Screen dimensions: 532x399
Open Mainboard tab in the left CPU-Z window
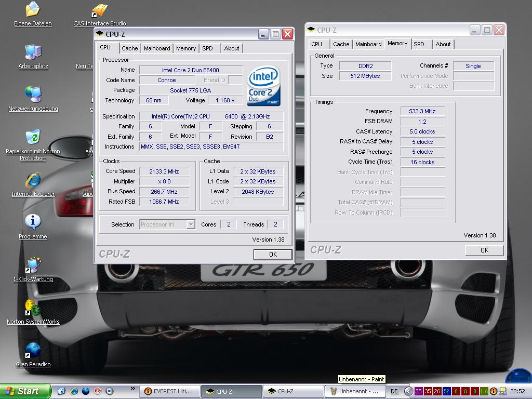(x=157, y=48)
